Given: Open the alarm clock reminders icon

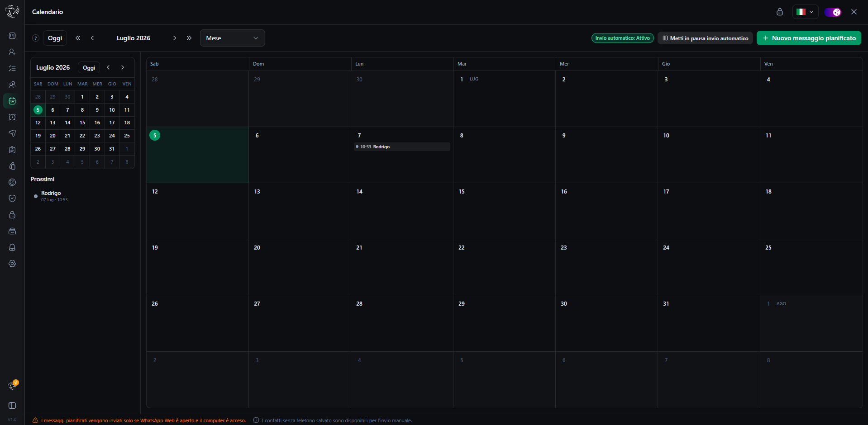Looking at the screenshot, I should click(x=12, y=117).
